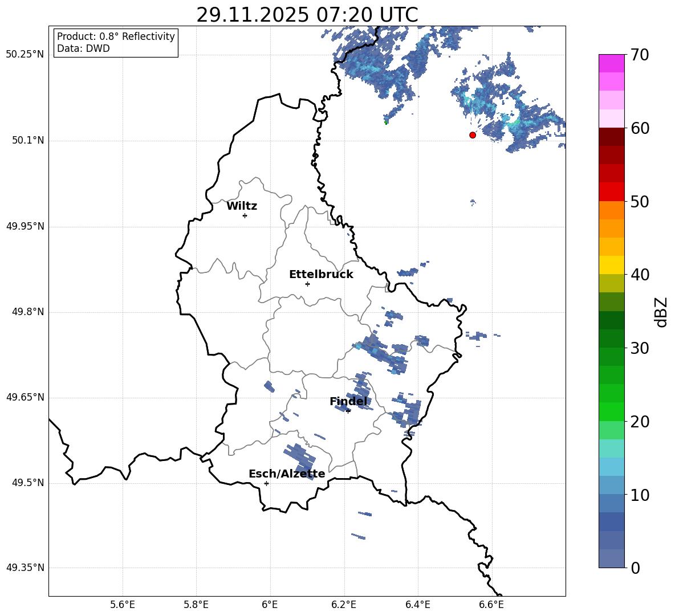This screenshot has width=675, height=616.
Task: Click the Wiltz station cross marker
Action: (x=245, y=215)
